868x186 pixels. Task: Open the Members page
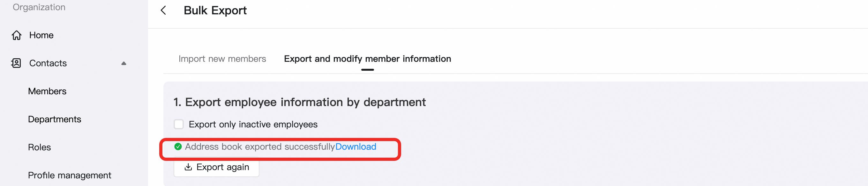coord(47,91)
